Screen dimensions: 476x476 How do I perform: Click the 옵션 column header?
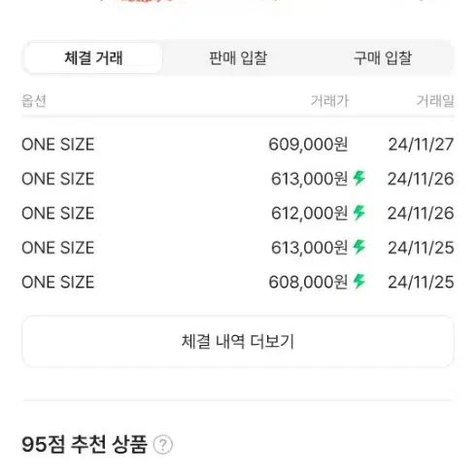34,101
